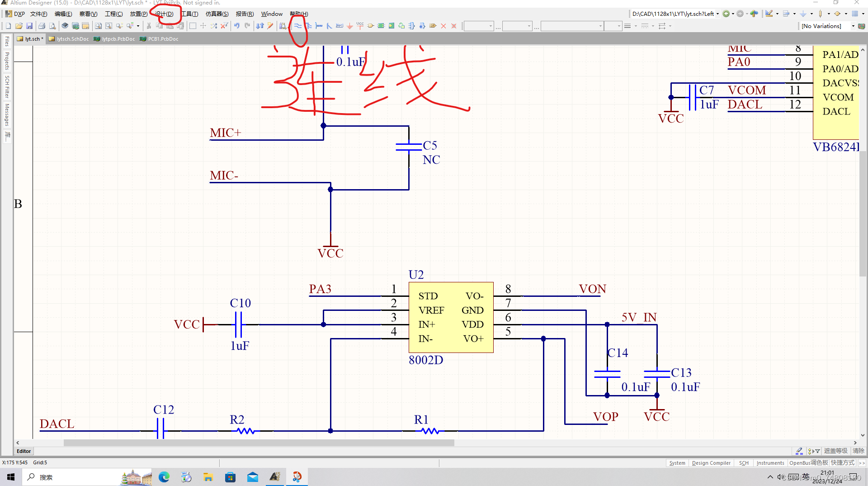Click the Windows Start button
The width and height of the screenshot is (868, 486).
(11, 477)
